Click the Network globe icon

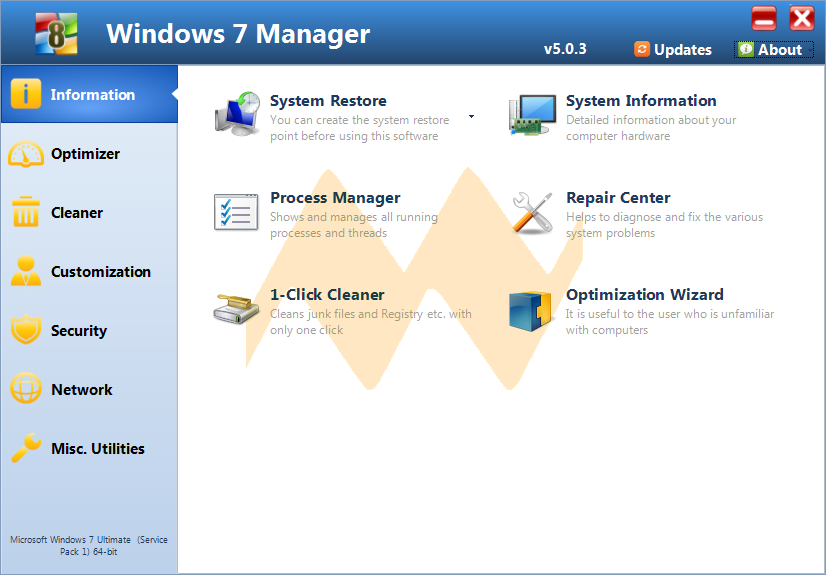pyautogui.click(x=26, y=388)
